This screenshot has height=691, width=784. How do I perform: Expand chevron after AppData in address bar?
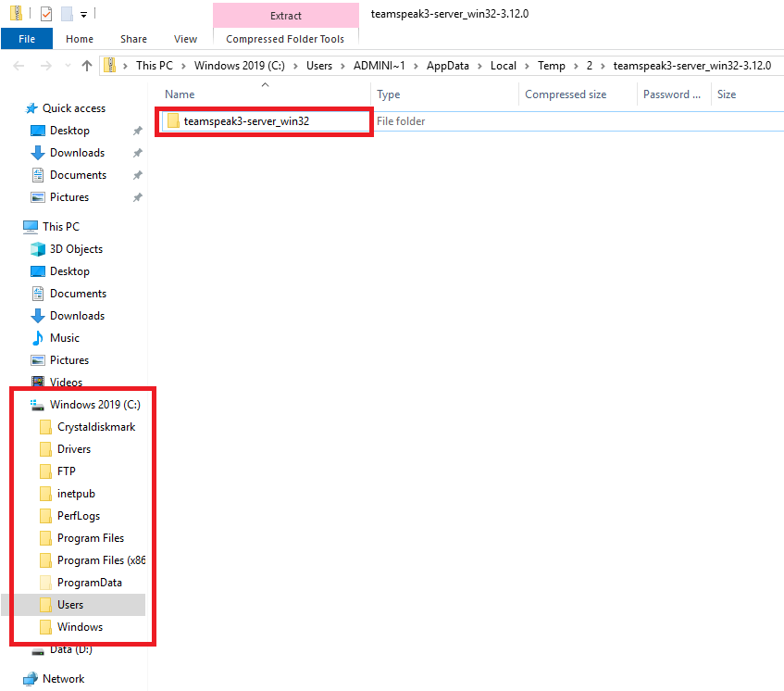pyautogui.click(x=480, y=66)
